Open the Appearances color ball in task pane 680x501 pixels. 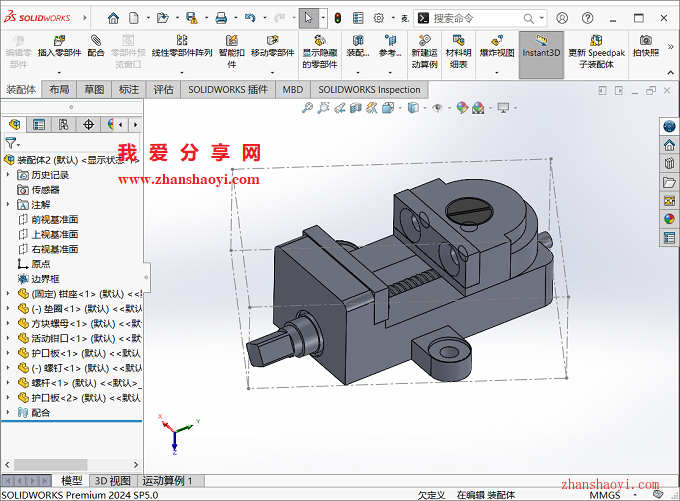[669, 219]
